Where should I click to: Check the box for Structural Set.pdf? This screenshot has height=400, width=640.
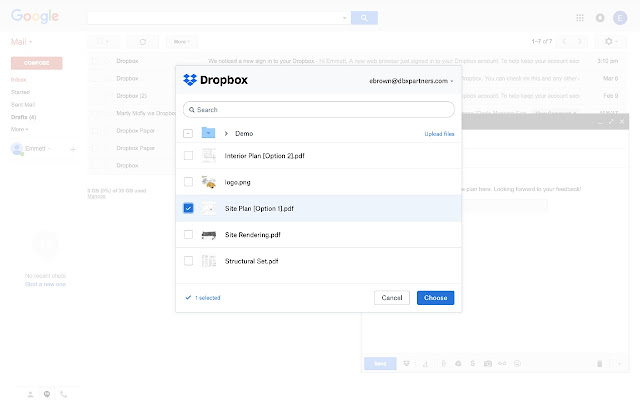[x=188, y=261]
